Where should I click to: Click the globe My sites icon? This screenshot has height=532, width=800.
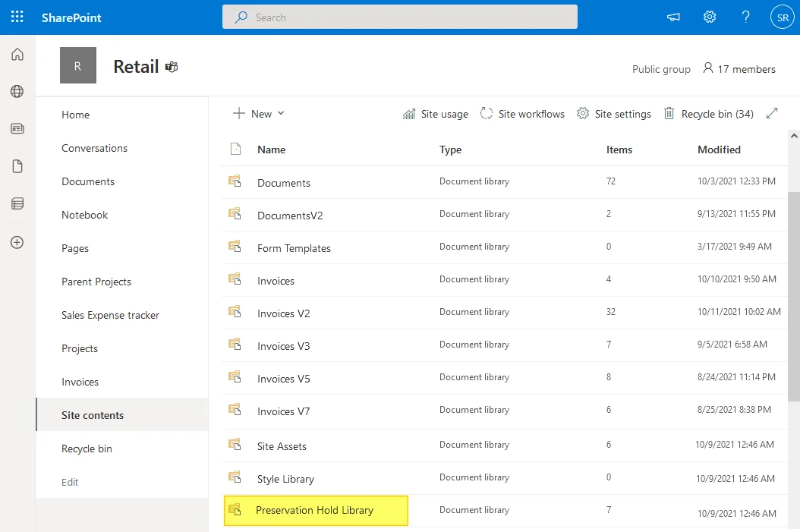click(17, 91)
